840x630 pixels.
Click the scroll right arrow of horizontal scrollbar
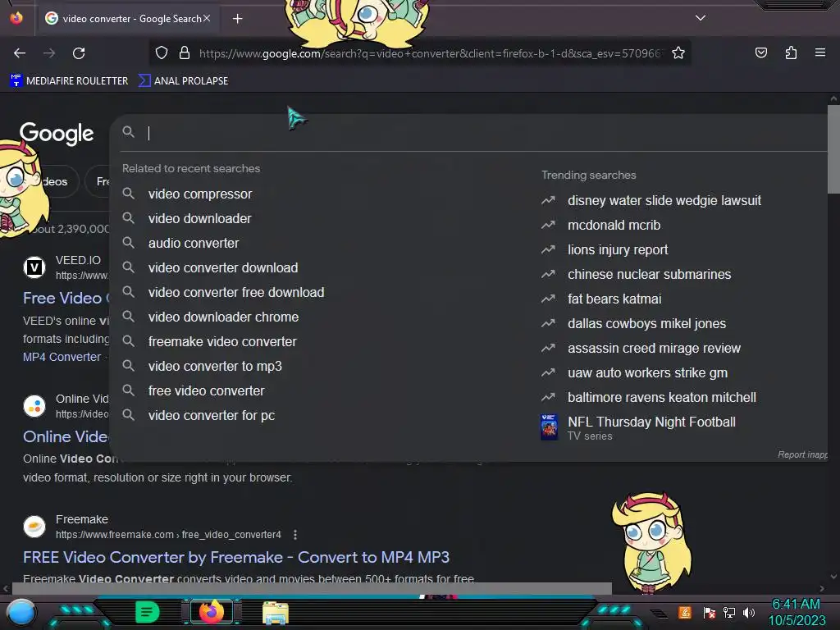click(x=822, y=588)
